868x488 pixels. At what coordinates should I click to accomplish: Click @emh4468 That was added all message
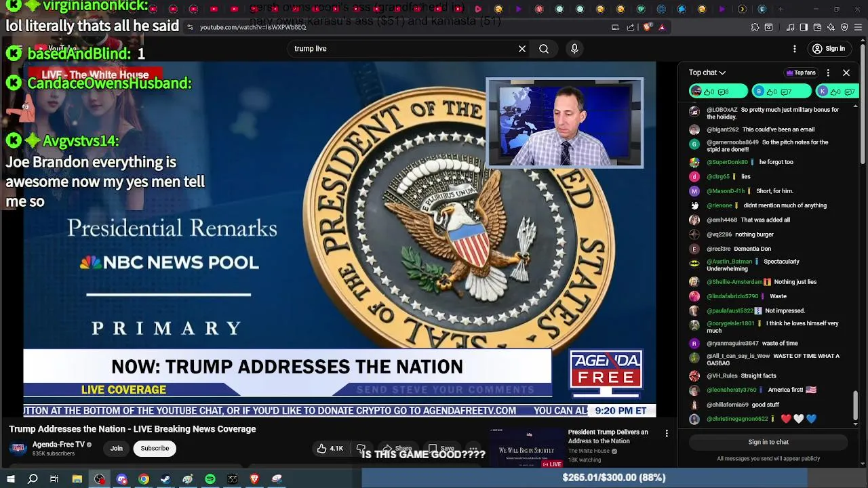tap(769, 220)
